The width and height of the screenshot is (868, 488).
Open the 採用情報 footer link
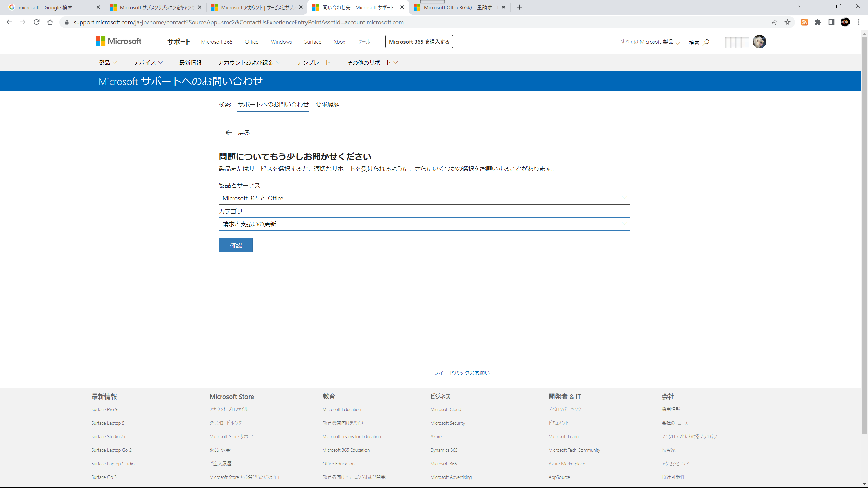point(671,409)
